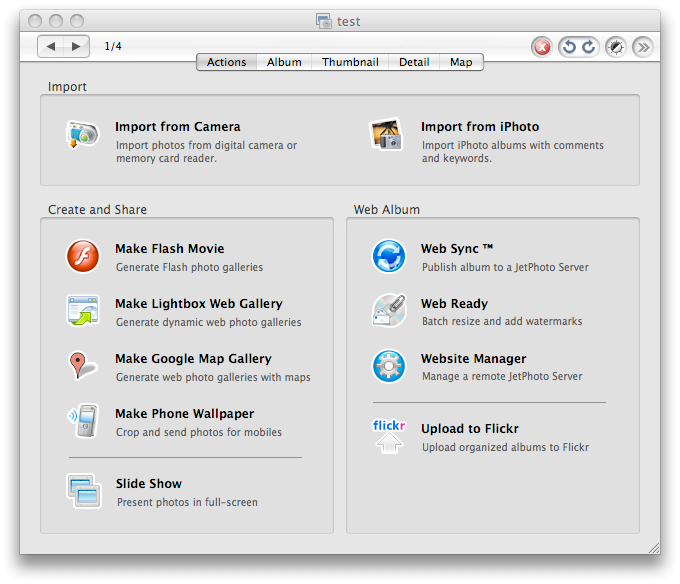Viewport: 680px width, 584px height.
Task: Click 'Manage a remote JetPhoto Server' text
Action: (502, 376)
